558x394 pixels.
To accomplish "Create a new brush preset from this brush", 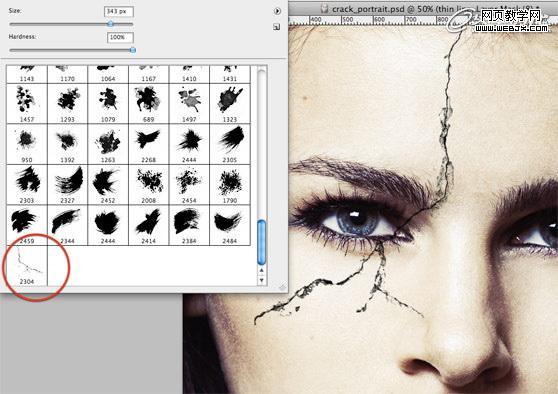I will (x=277, y=27).
